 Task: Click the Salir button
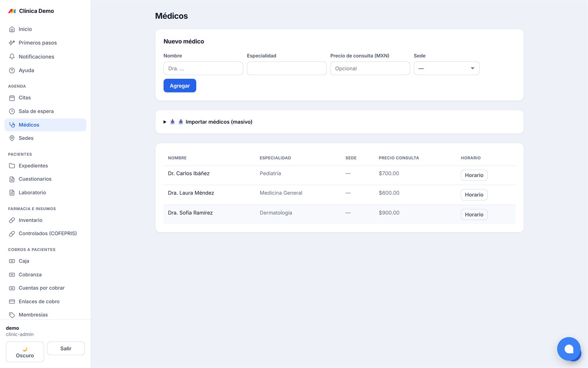(66, 348)
